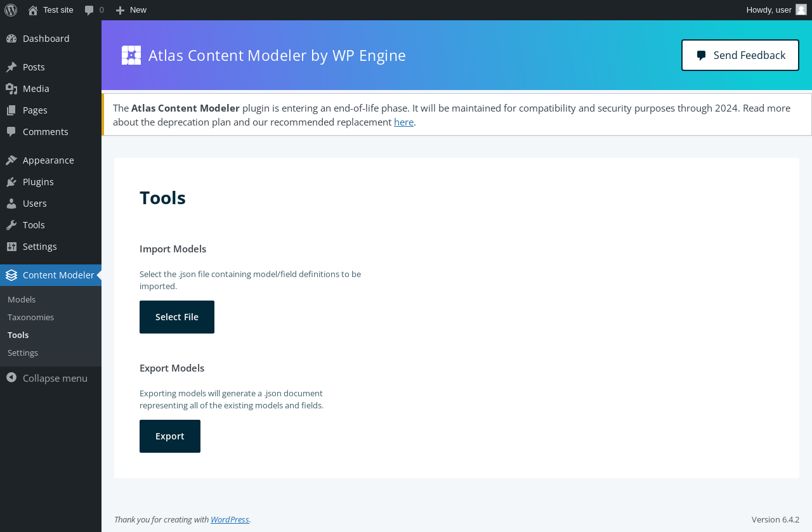Select Content Modeler menu label
812x532 pixels.
pos(58,275)
